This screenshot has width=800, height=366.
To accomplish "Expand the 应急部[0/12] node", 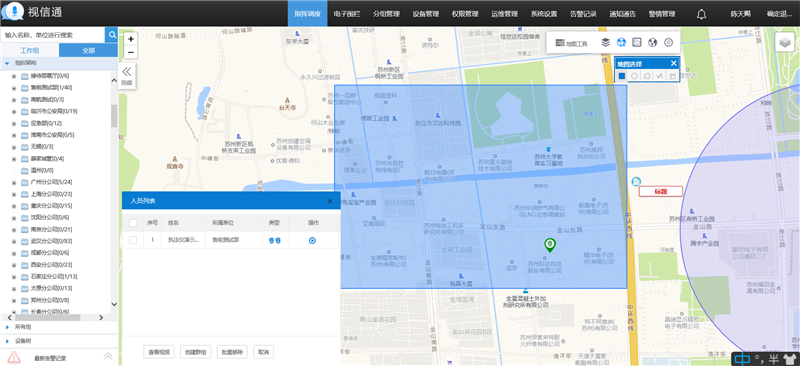I will pyautogui.click(x=14, y=123).
